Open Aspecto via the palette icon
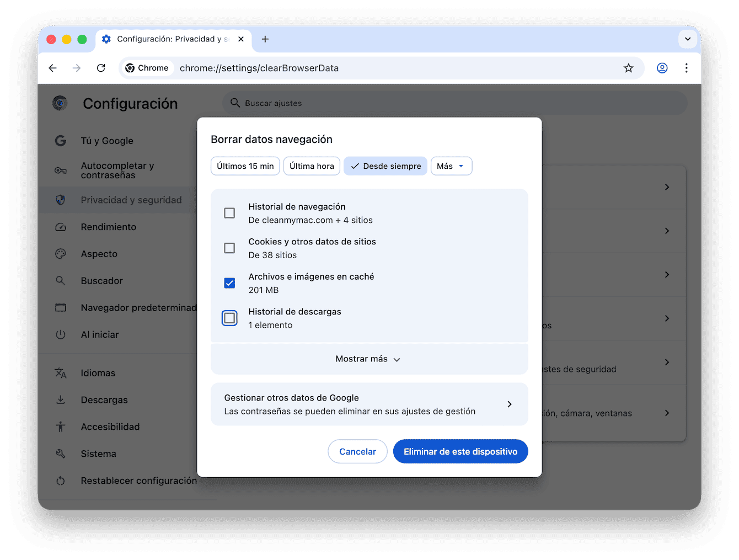 pyautogui.click(x=61, y=254)
